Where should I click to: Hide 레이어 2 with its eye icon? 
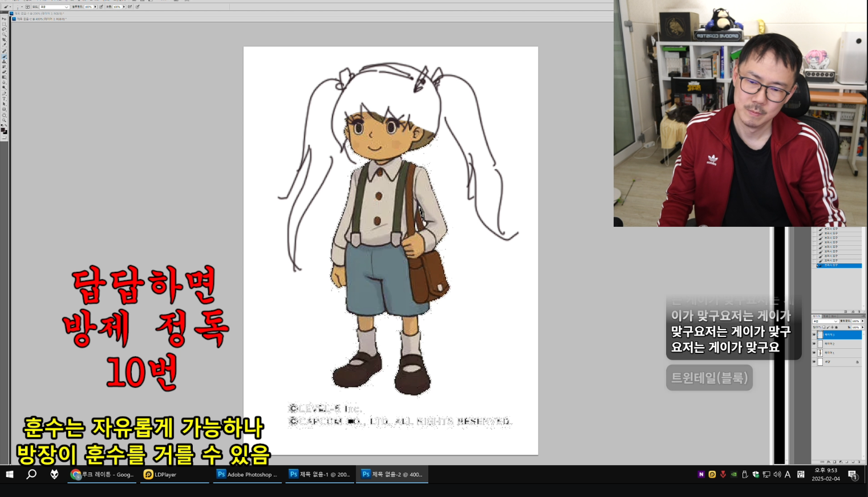point(814,344)
